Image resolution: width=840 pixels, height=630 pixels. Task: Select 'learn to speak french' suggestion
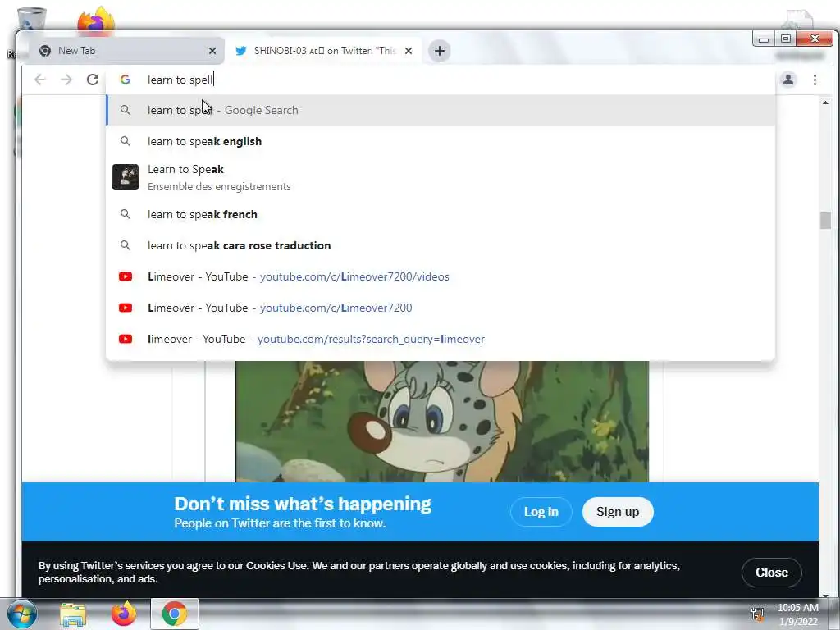point(441,214)
